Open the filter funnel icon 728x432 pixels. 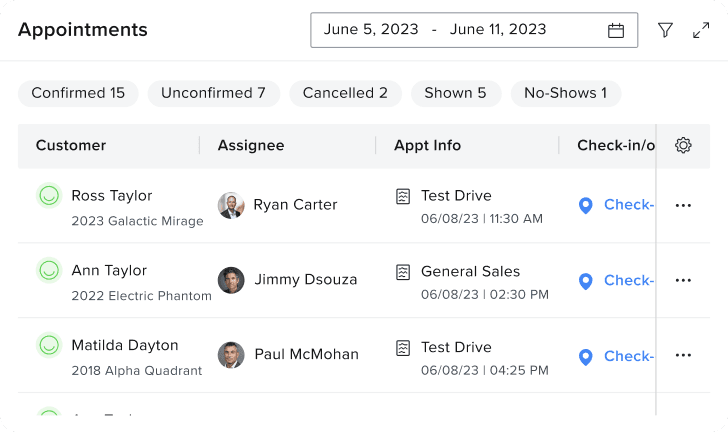665,30
